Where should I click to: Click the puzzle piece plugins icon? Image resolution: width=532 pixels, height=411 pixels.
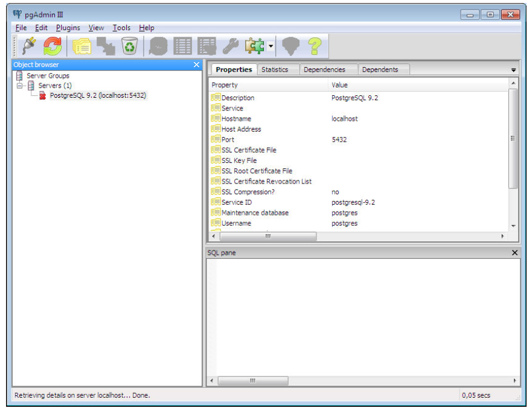click(x=254, y=46)
